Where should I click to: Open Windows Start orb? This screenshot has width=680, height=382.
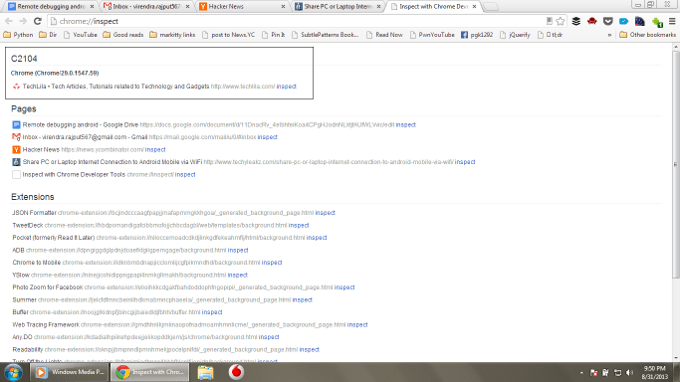13,372
